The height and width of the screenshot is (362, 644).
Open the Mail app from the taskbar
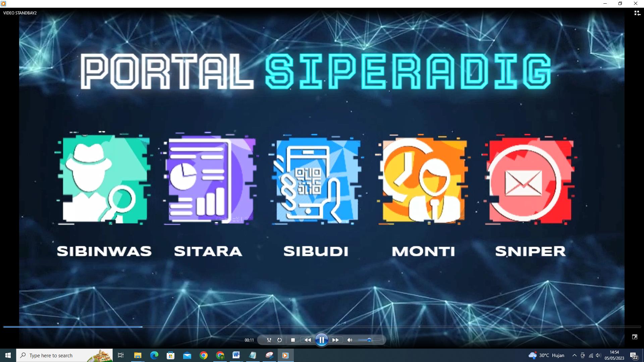click(187, 355)
